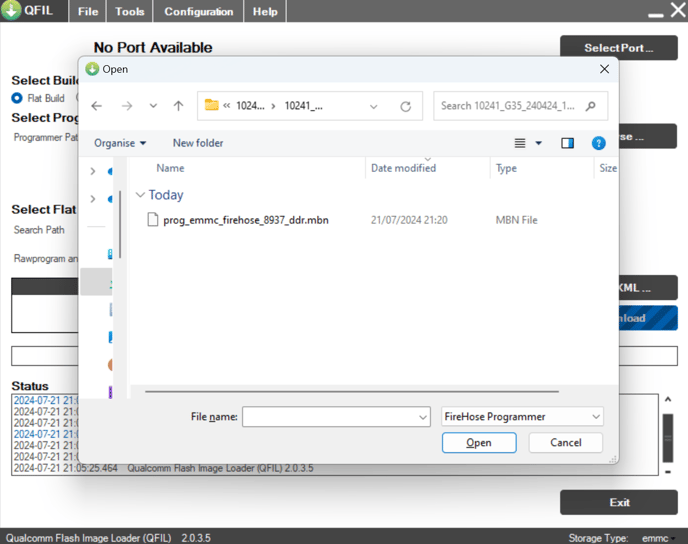
Task: Click the Open button
Action: click(479, 443)
